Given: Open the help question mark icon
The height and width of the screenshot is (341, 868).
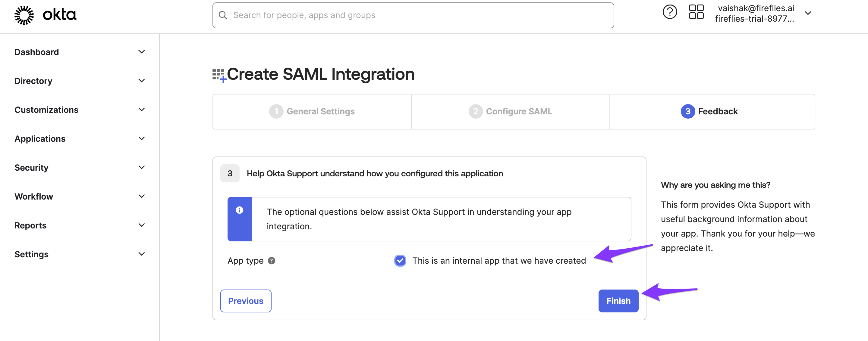Looking at the screenshot, I should click(x=669, y=12).
